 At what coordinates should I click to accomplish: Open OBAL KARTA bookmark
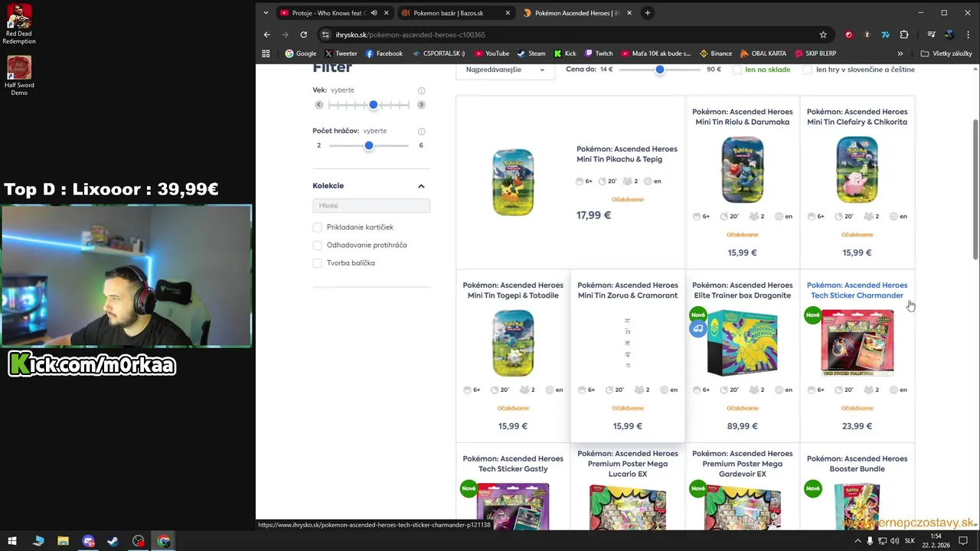[763, 54]
